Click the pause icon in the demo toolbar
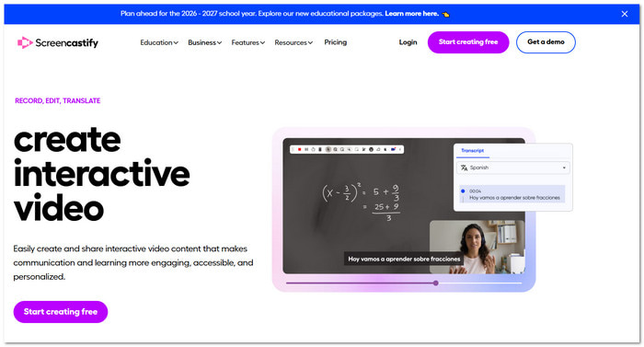The image size is (644, 347). coord(306,149)
